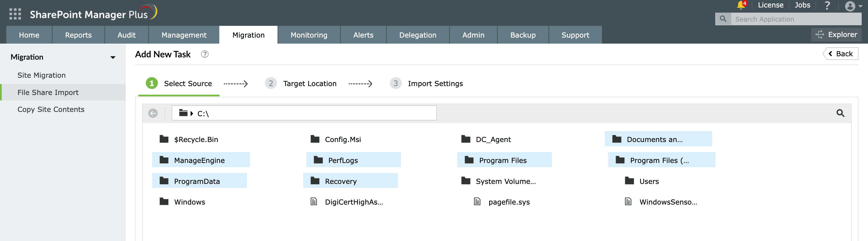868x241 pixels.
Task: Open the apps grid launcher icon
Action: coord(15,14)
